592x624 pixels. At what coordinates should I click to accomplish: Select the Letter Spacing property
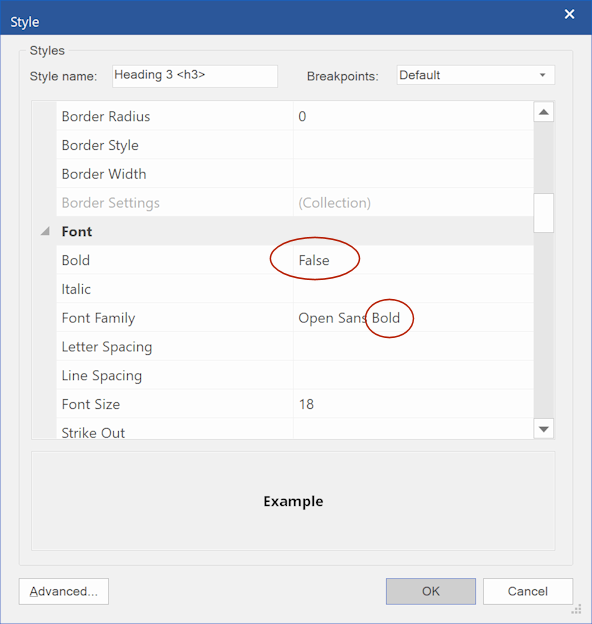click(107, 347)
